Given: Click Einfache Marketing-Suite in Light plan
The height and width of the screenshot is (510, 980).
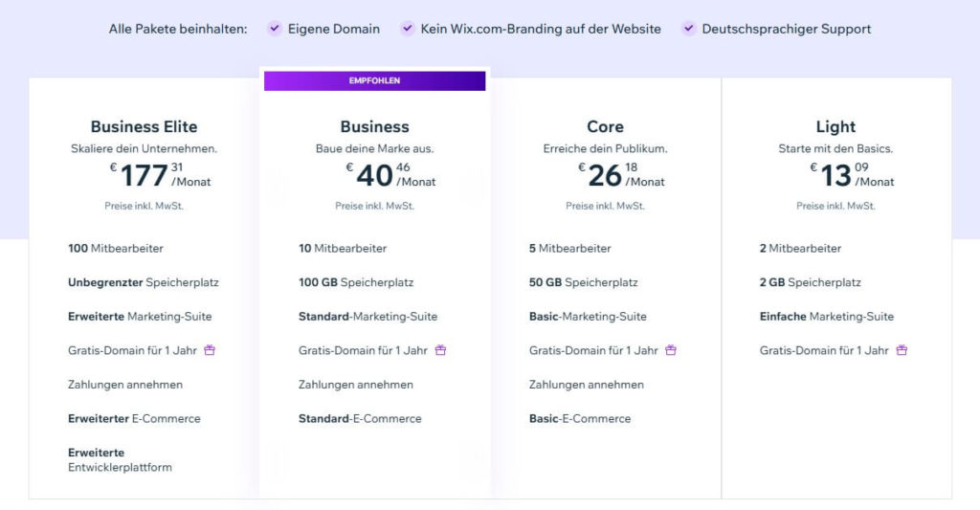Looking at the screenshot, I should pos(826,316).
